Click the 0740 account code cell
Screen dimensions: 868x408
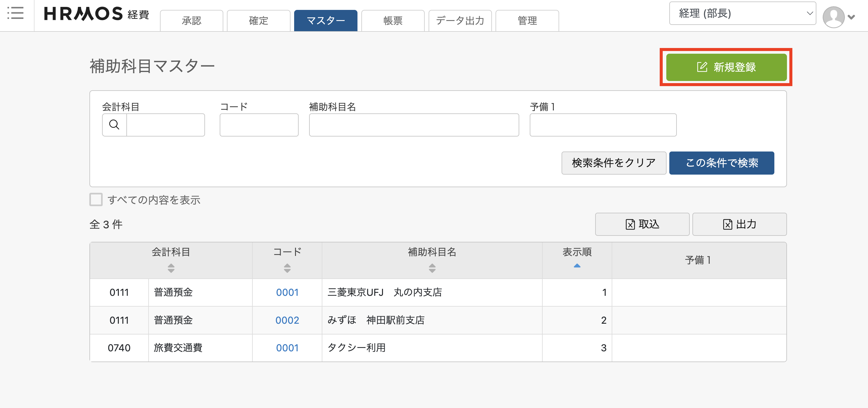click(x=119, y=347)
